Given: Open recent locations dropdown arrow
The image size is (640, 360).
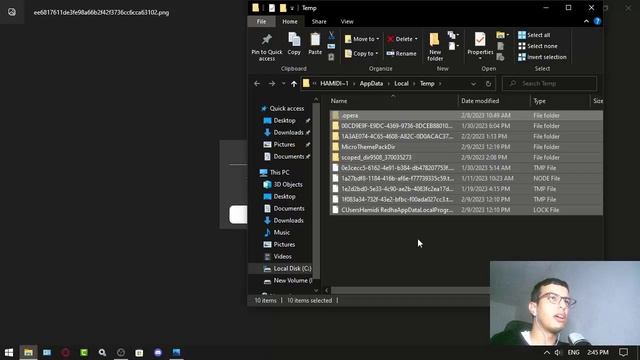Looking at the screenshot, I should [283, 84].
